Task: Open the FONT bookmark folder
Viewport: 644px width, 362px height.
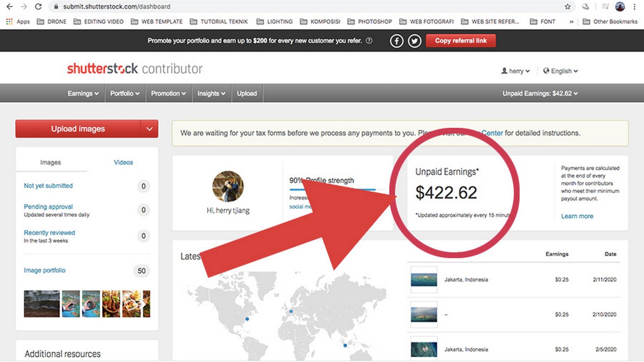Action: (542, 21)
